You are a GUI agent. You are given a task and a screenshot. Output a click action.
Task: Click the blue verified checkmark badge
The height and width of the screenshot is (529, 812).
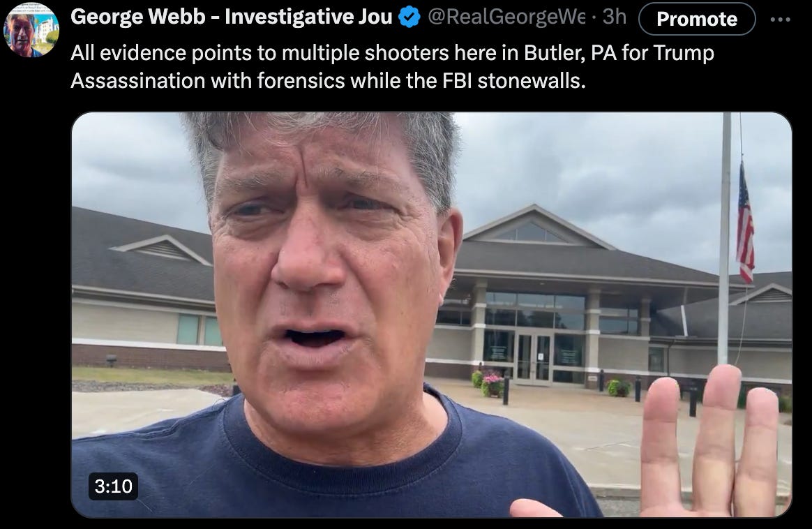(x=409, y=17)
